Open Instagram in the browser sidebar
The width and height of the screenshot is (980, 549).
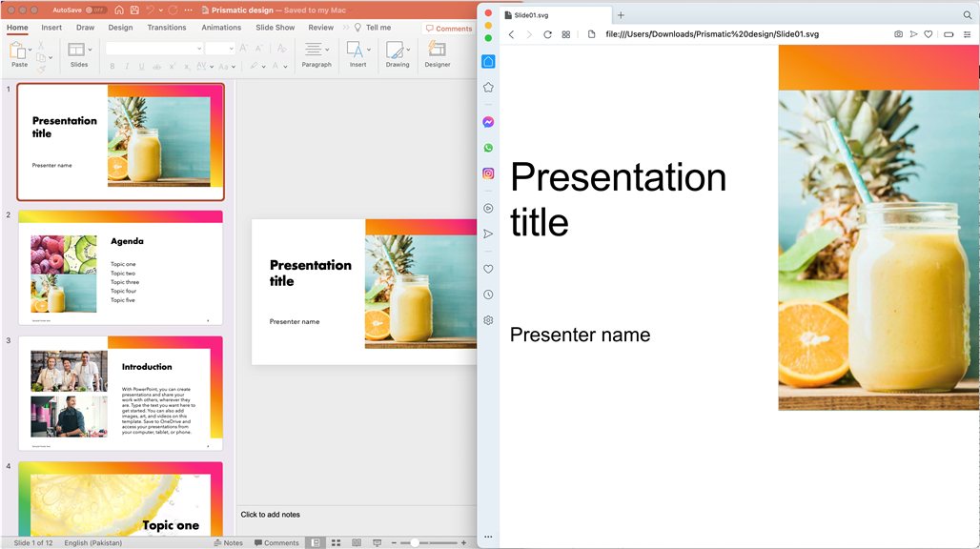click(x=488, y=173)
